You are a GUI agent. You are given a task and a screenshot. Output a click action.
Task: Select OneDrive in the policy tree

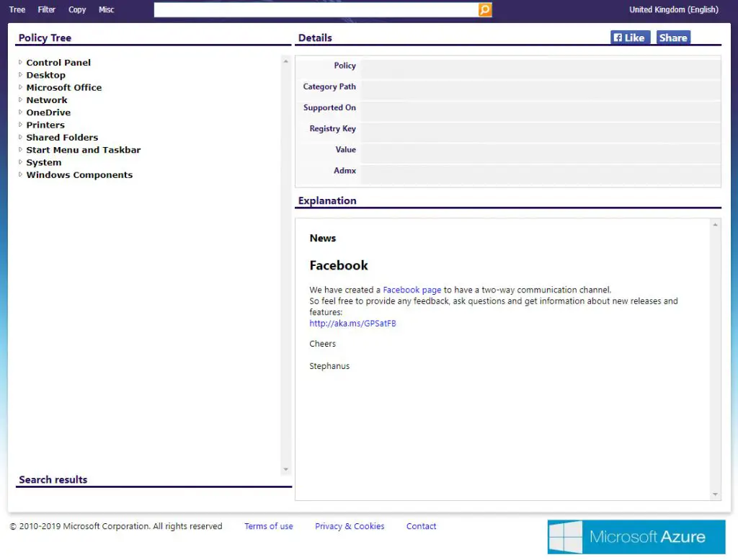(x=48, y=112)
